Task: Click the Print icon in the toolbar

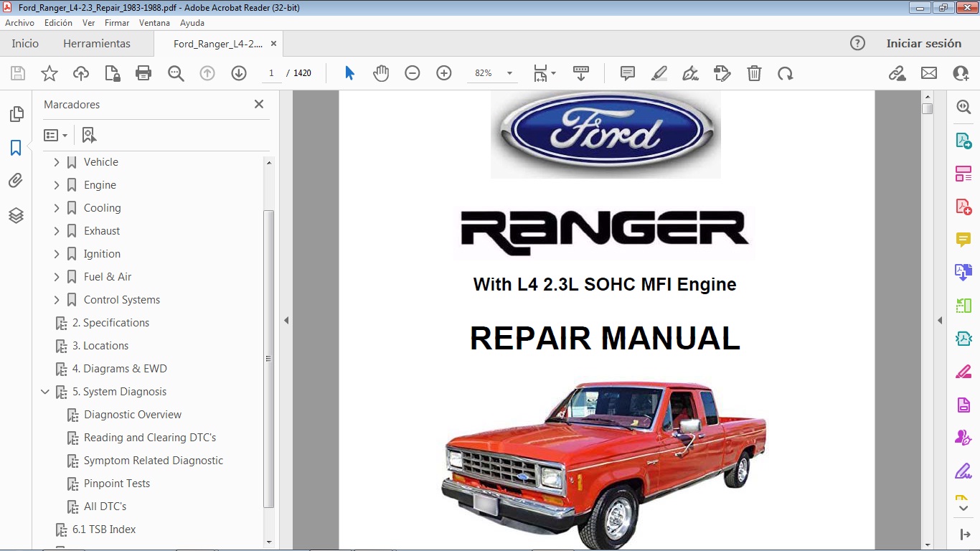Action: (143, 72)
